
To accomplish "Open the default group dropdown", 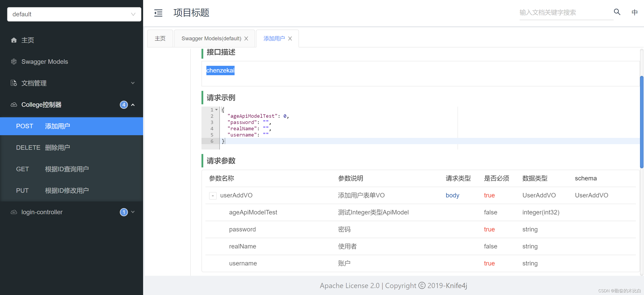I will [x=74, y=14].
